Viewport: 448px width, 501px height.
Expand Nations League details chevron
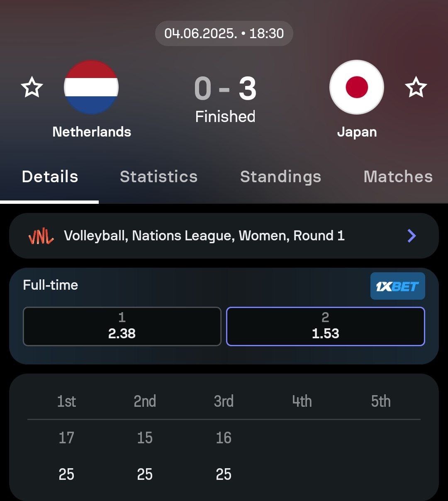pyautogui.click(x=411, y=236)
